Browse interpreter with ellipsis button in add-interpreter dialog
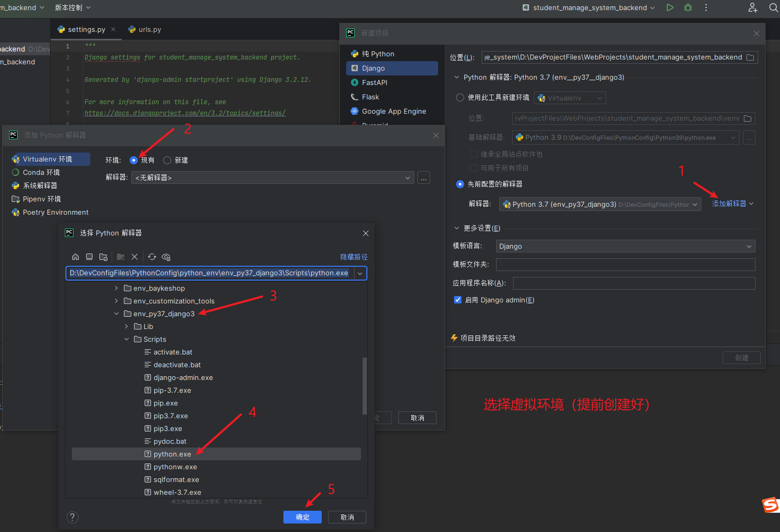 (x=424, y=178)
